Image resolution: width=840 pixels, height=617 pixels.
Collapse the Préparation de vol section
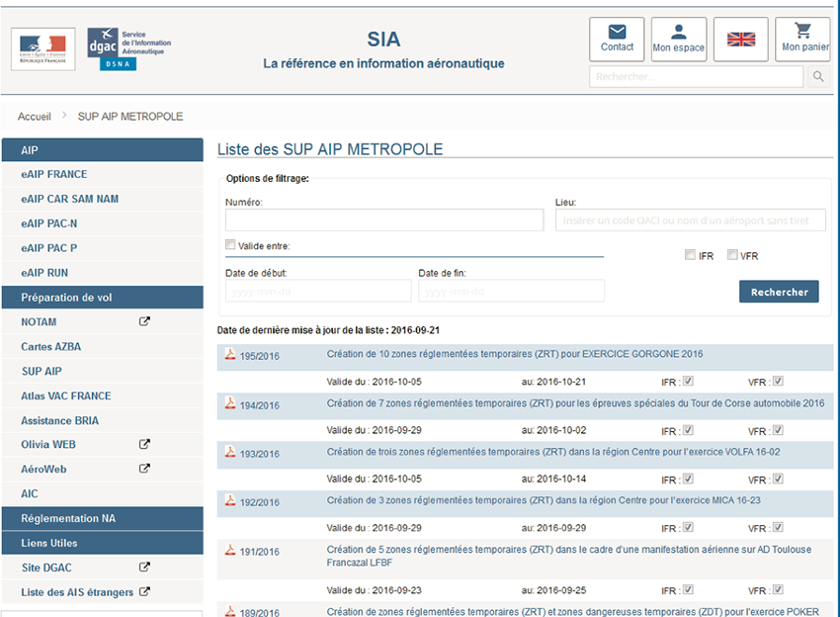coord(103,298)
